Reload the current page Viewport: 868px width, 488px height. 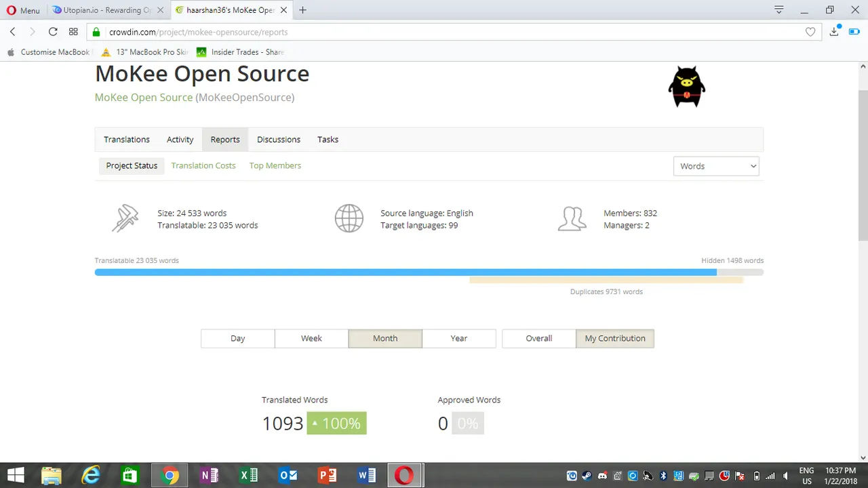click(x=53, y=32)
